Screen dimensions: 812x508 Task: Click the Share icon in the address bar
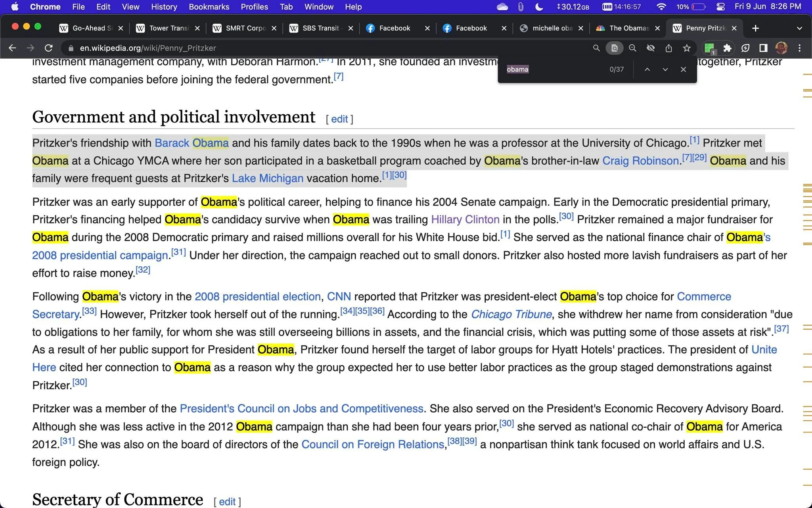tap(668, 48)
